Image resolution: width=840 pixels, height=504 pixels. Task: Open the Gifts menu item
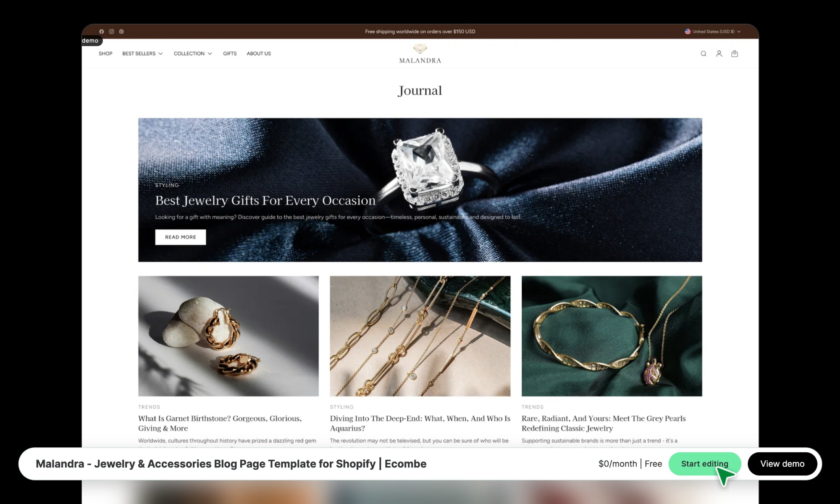coord(230,54)
